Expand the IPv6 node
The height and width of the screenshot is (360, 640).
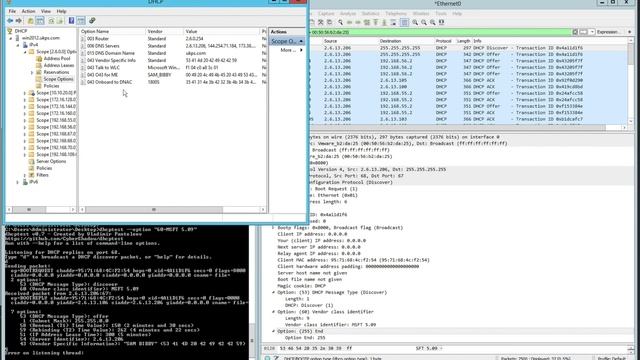point(18,182)
